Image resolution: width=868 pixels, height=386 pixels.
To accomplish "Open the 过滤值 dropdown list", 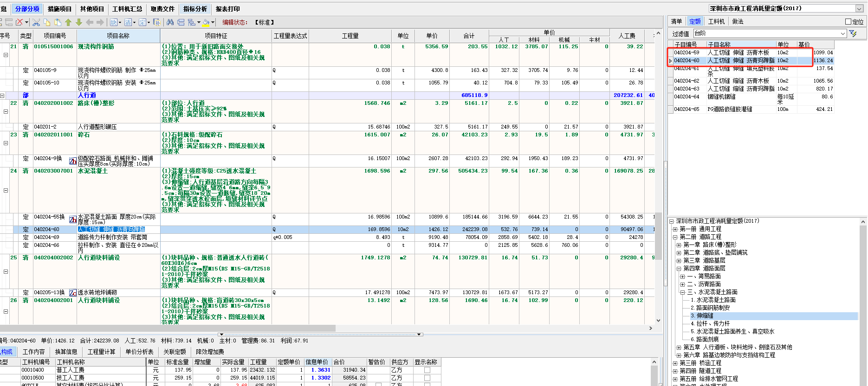I will point(843,33).
